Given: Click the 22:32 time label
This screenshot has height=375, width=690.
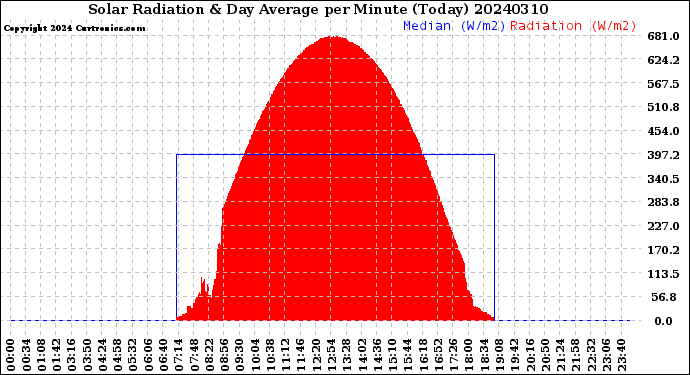Looking at the screenshot, I should (x=591, y=355).
